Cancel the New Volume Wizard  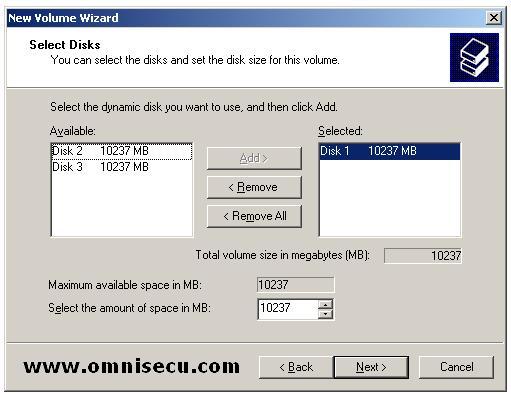456,367
